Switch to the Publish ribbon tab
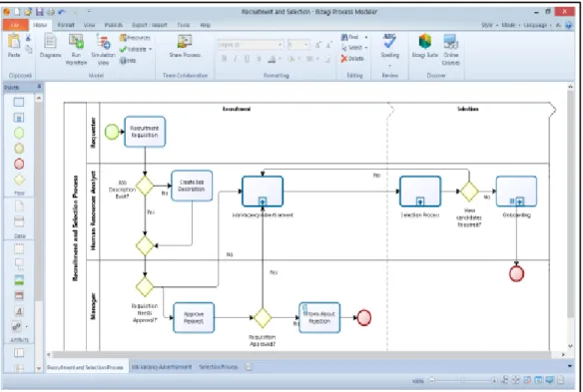 (x=114, y=25)
